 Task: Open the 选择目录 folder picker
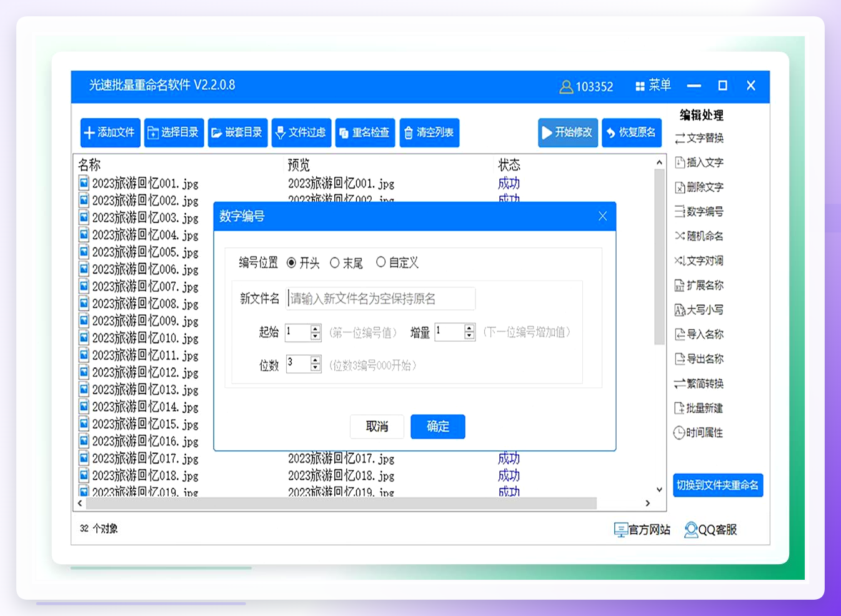(174, 132)
